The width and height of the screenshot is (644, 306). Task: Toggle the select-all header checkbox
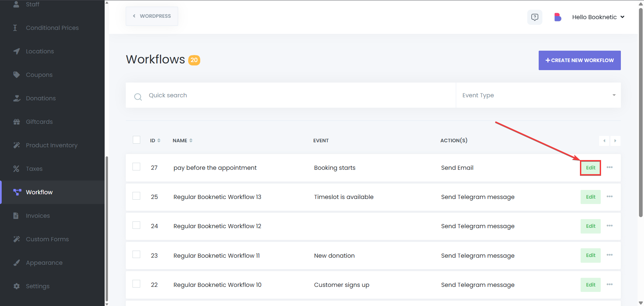click(x=137, y=140)
